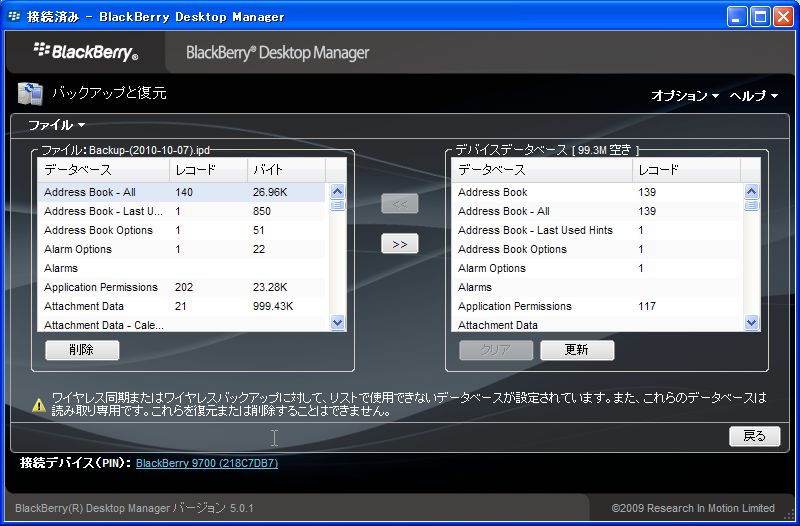Select Application Permissions in backup file list
The image size is (800, 526).
pyautogui.click(x=101, y=287)
